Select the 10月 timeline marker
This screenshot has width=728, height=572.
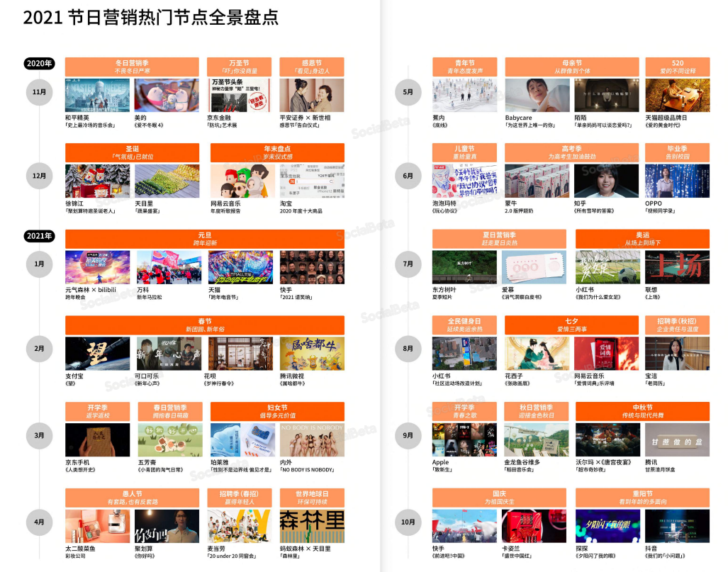[408, 522]
